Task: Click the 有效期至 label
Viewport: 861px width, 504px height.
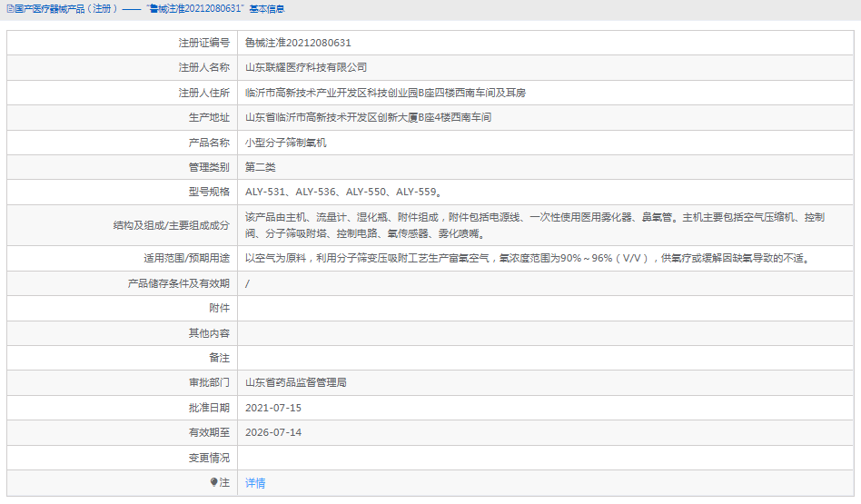Action: coord(209,432)
